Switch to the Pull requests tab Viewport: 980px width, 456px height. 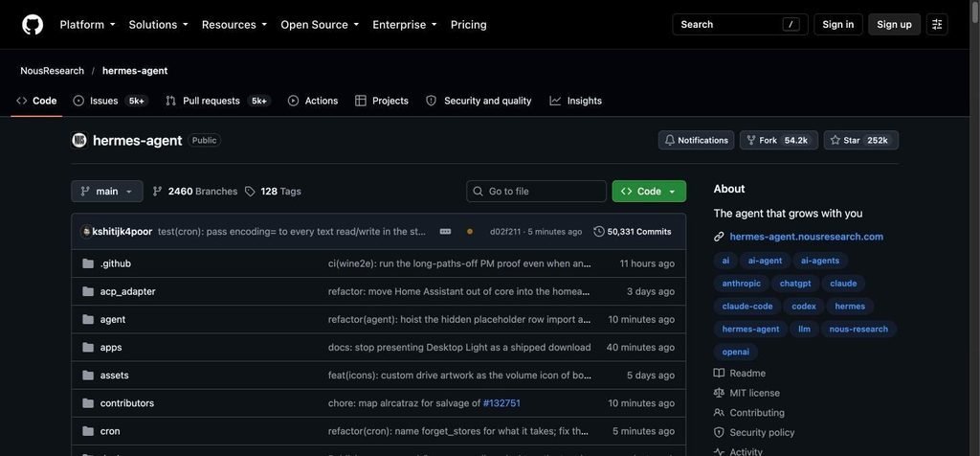point(217,101)
